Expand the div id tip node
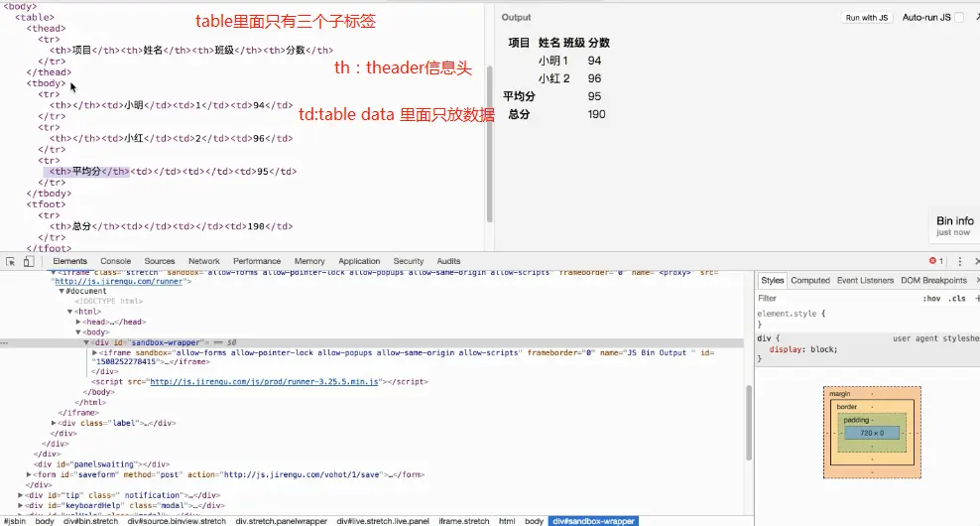The height and width of the screenshot is (526, 980). 21,495
